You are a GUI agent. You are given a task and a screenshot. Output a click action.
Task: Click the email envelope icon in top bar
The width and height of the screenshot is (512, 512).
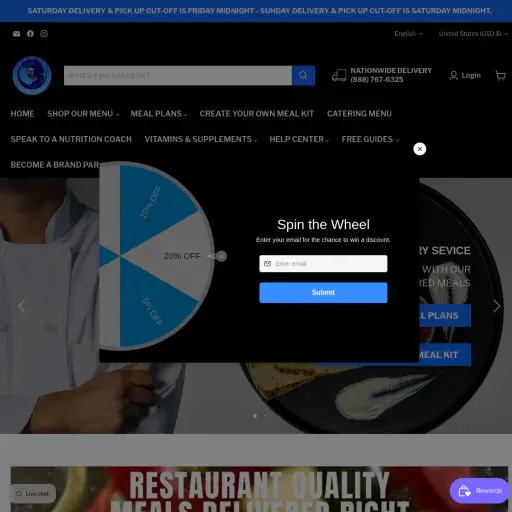click(x=16, y=34)
